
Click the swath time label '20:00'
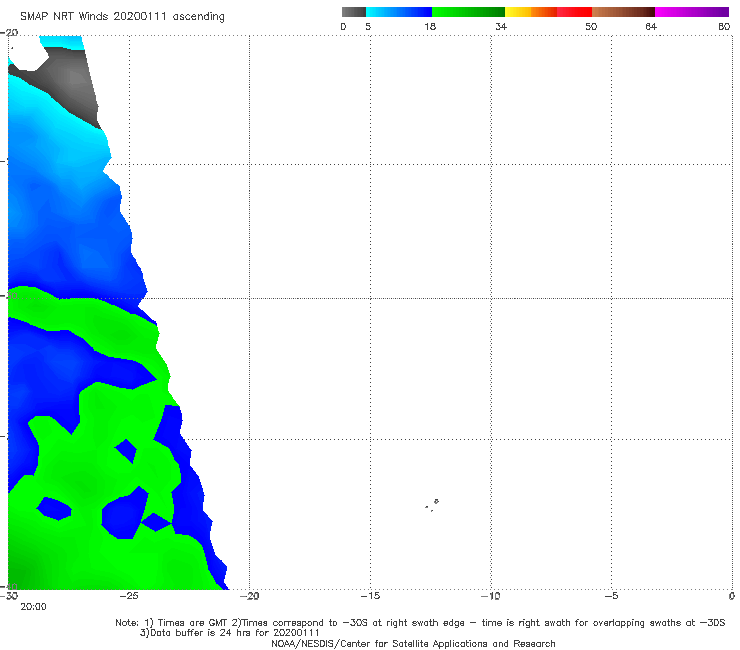33,607
